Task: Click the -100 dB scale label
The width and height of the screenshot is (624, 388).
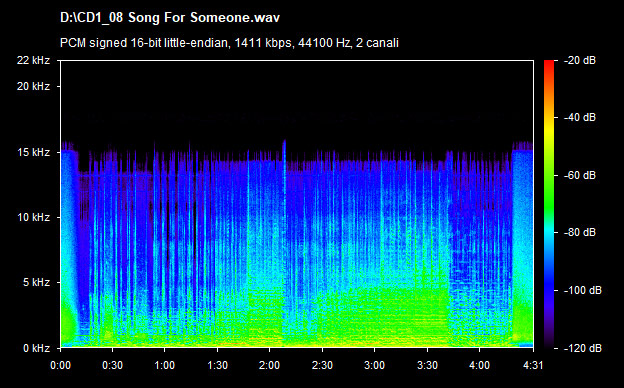Action: tap(582, 291)
